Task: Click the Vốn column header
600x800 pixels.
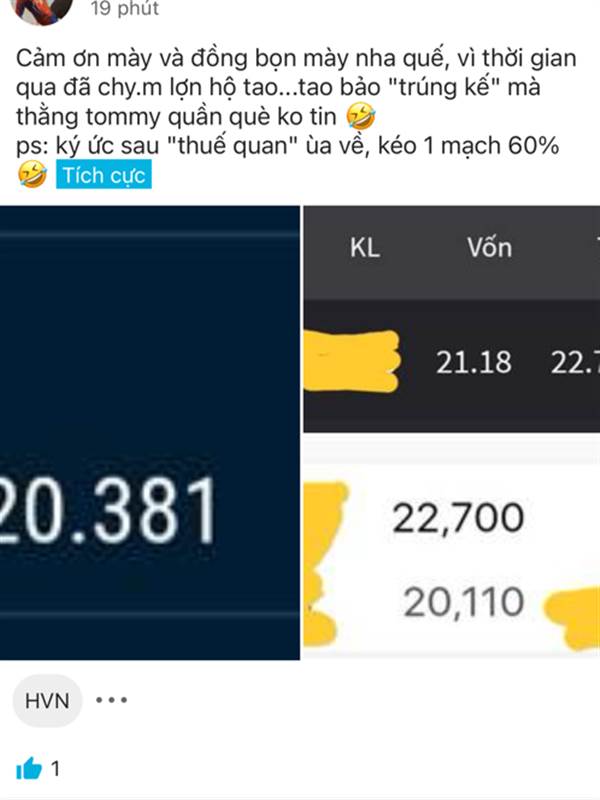Action: [x=489, y=247]
